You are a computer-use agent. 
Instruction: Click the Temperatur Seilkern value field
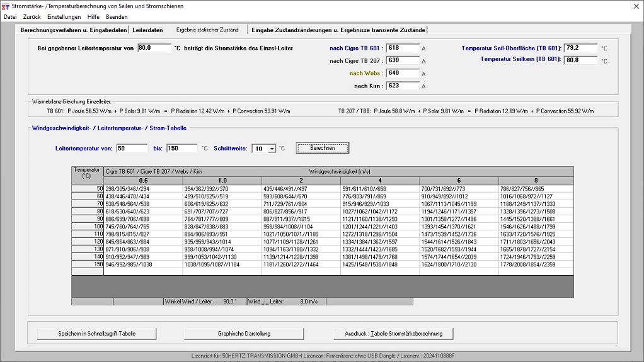click(580, 60)
